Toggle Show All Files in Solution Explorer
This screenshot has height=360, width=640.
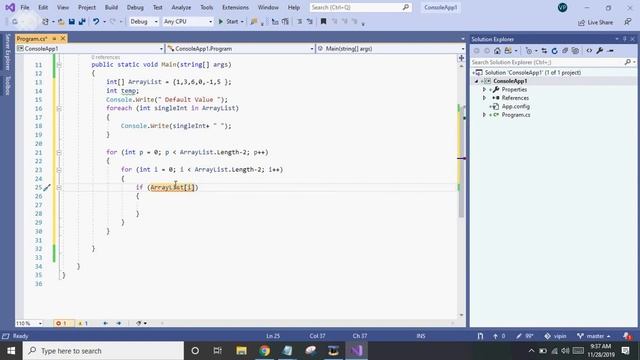pyautogui.click(x=575, y=51)
